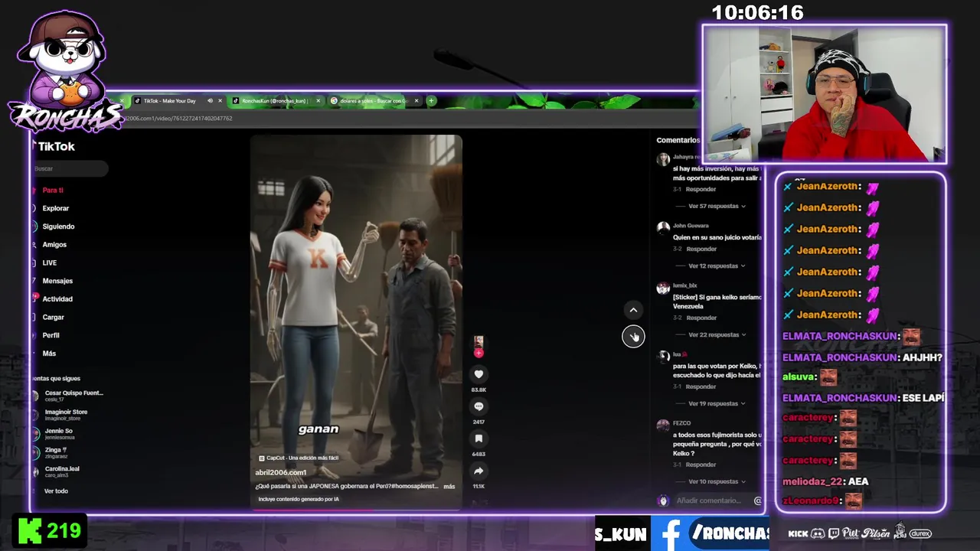Go to next video with down arrow
Screen dimensions: 980x551
tap(633, 336)
